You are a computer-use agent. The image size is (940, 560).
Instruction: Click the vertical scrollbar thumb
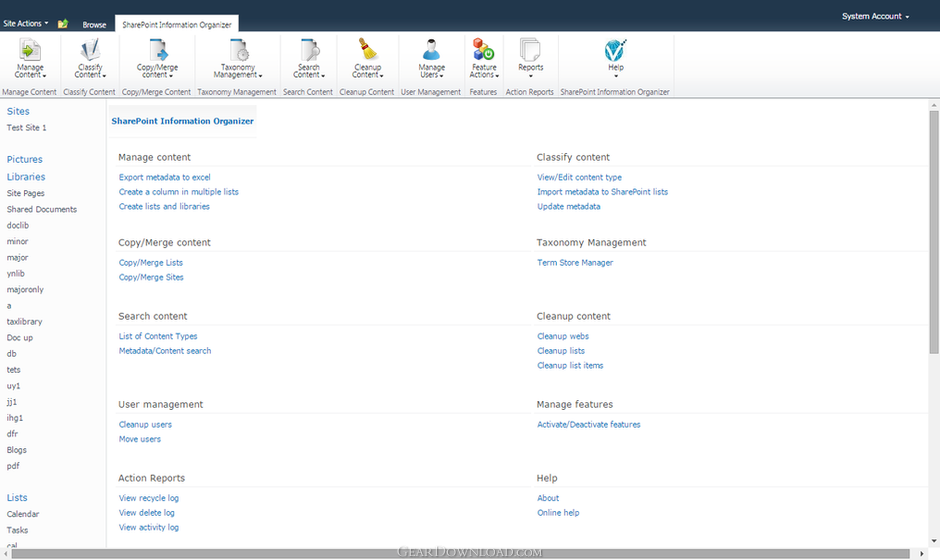(x=934, y=232)
